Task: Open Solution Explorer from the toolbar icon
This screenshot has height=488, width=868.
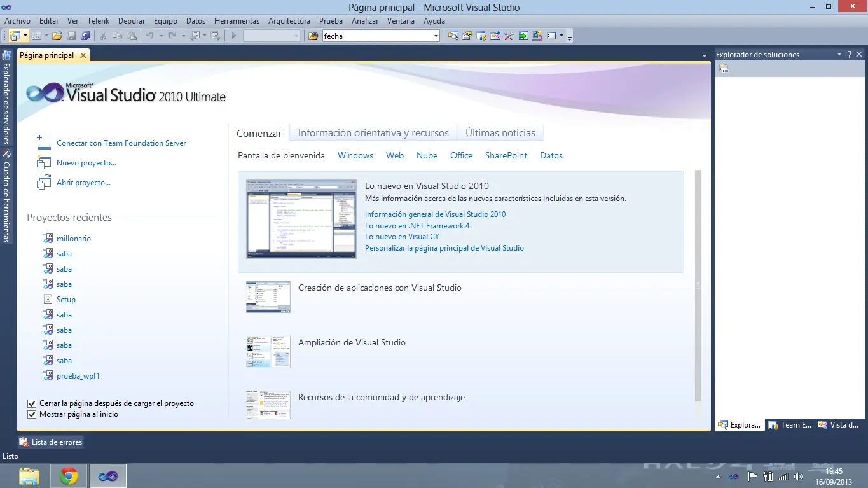Action: [453, 36]
